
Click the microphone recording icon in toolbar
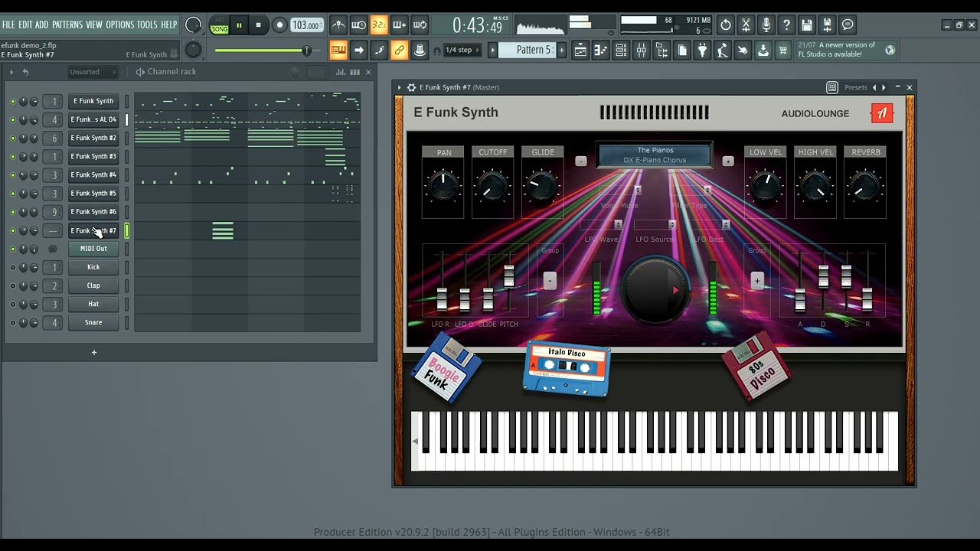[766, 25]
